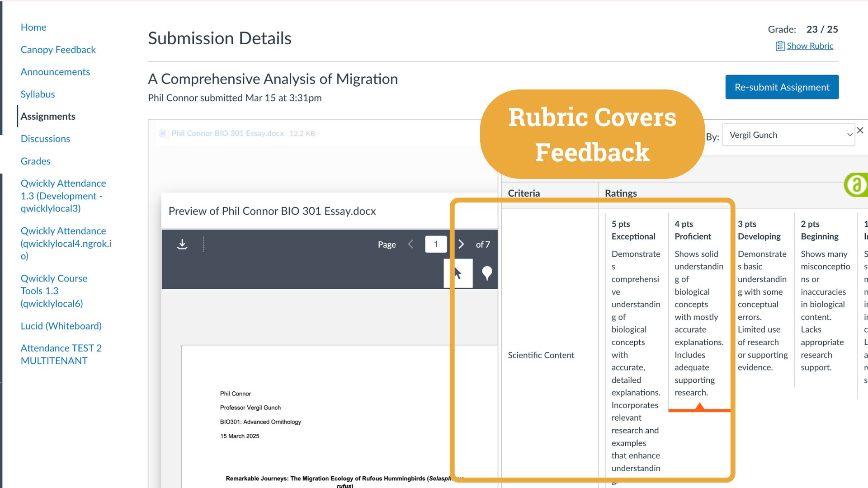Open Canopy Feedback in course menu

tap(58, 50)
